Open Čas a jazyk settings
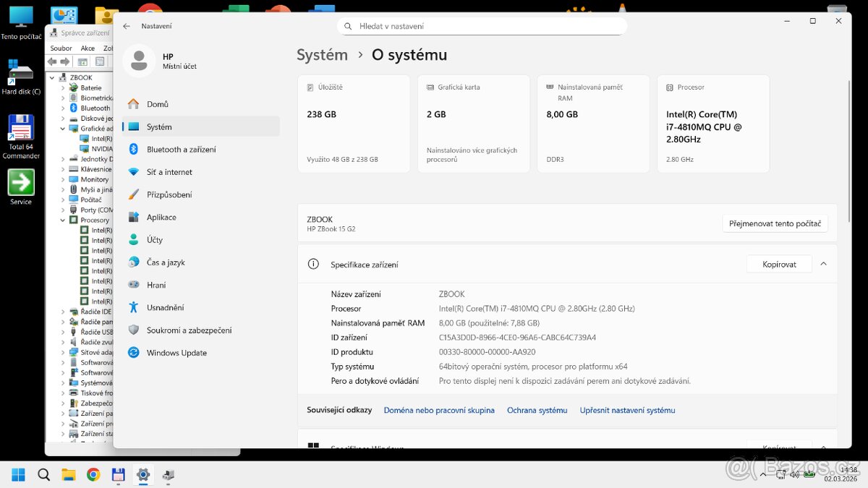 coord(200,262)
